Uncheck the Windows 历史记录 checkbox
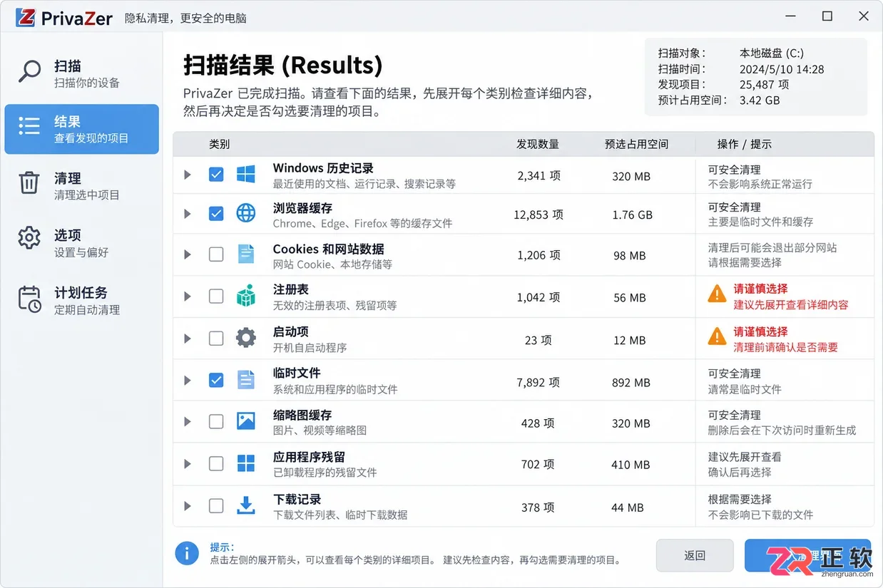This screenshot has height=588, width=883. [216, 174]
